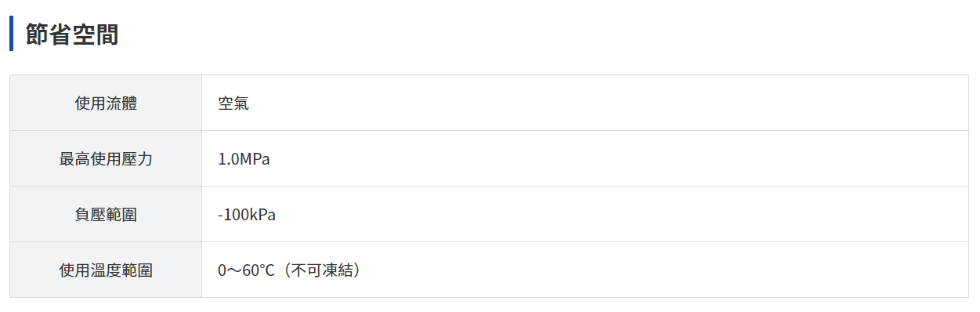Click the 流體 characters in first row label

click(121, 103)
